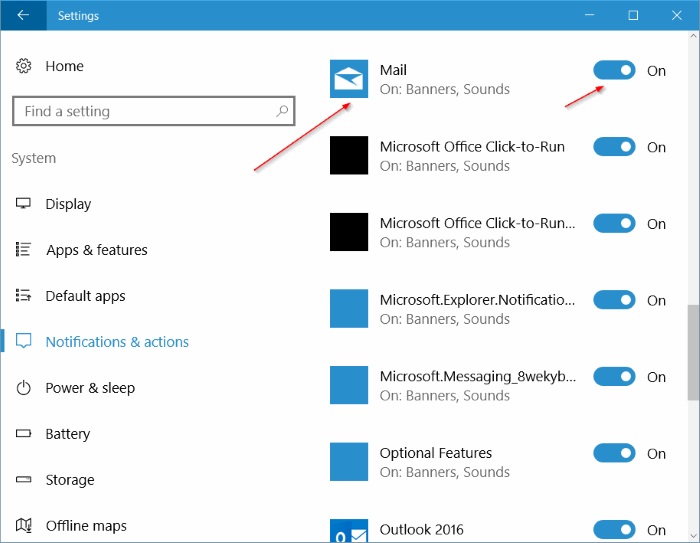Go to Home settings
The height and width of the screenshot is (543, 700).
tap(65, 66)
